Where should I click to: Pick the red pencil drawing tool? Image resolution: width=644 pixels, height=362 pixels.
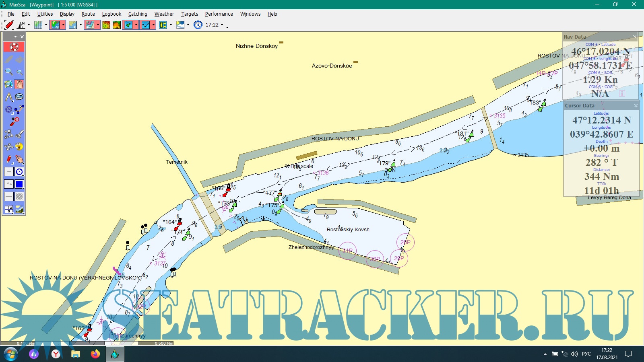click(9, 159)
